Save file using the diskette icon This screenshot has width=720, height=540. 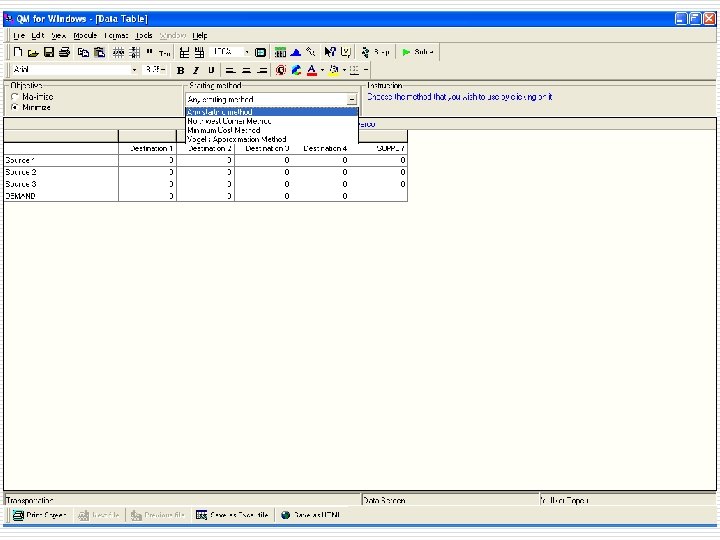click(49, 52)
